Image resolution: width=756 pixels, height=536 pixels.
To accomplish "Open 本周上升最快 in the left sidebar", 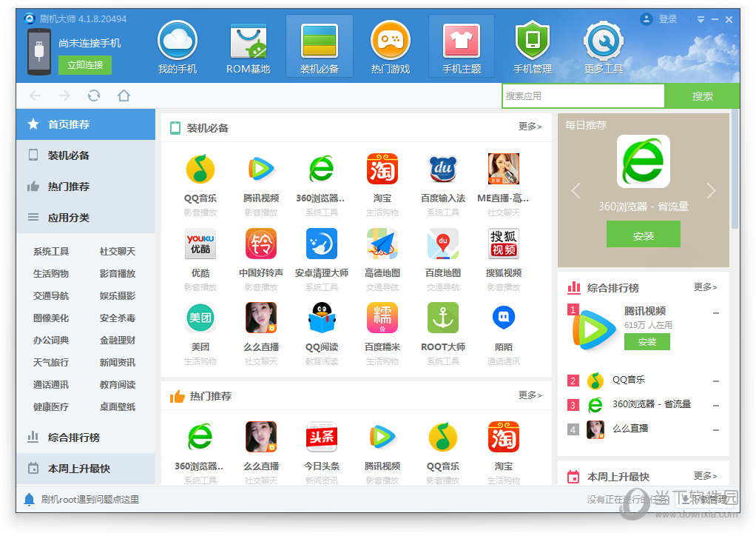I will 86,469.
